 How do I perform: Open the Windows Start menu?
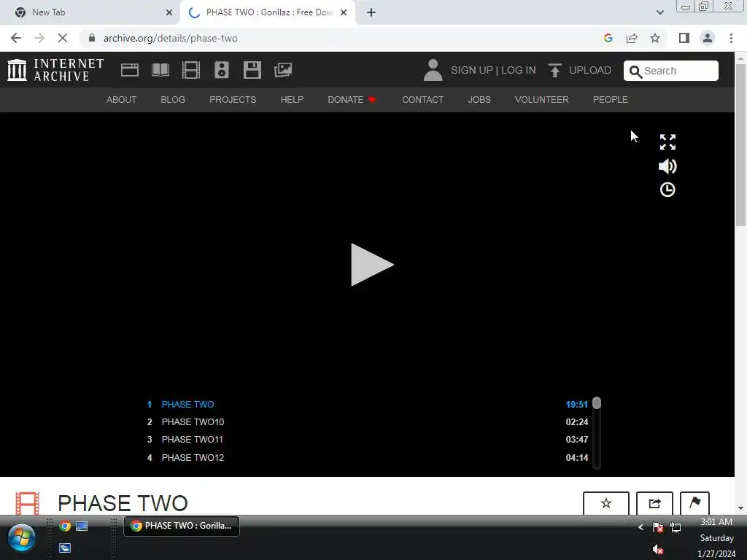click(x=21, y=537)
